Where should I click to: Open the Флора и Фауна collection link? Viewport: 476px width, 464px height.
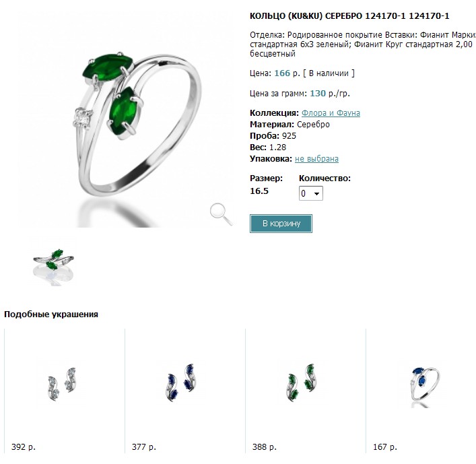tap(331, 113)
